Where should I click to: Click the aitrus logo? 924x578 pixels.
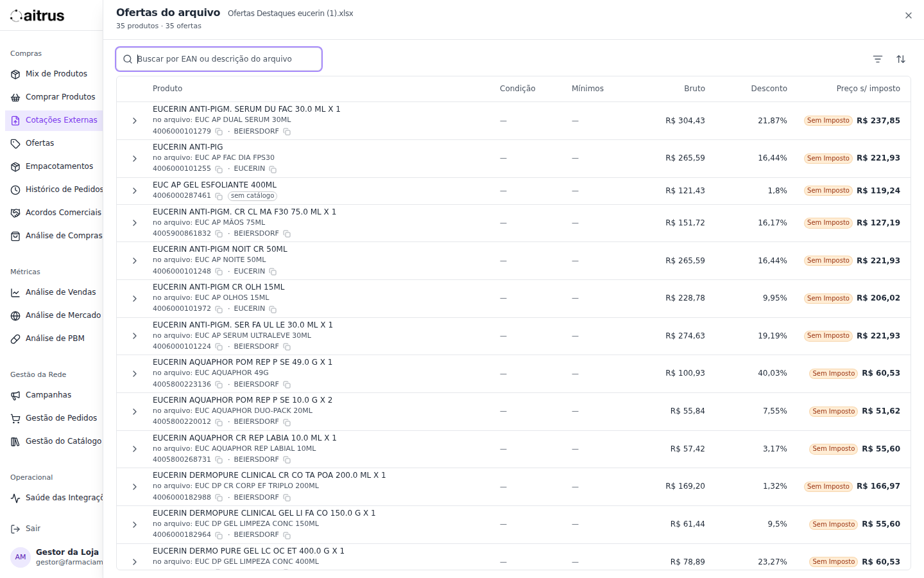[37, 15]
